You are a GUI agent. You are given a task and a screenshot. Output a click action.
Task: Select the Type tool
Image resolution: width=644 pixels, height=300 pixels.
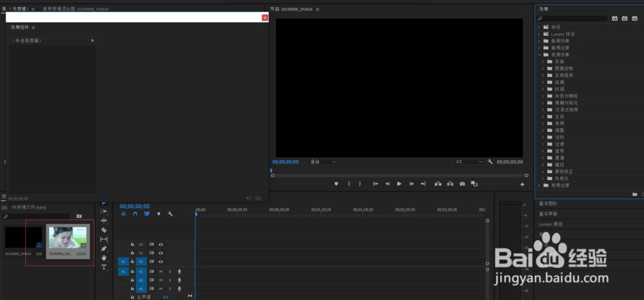(x=104, y=267)
